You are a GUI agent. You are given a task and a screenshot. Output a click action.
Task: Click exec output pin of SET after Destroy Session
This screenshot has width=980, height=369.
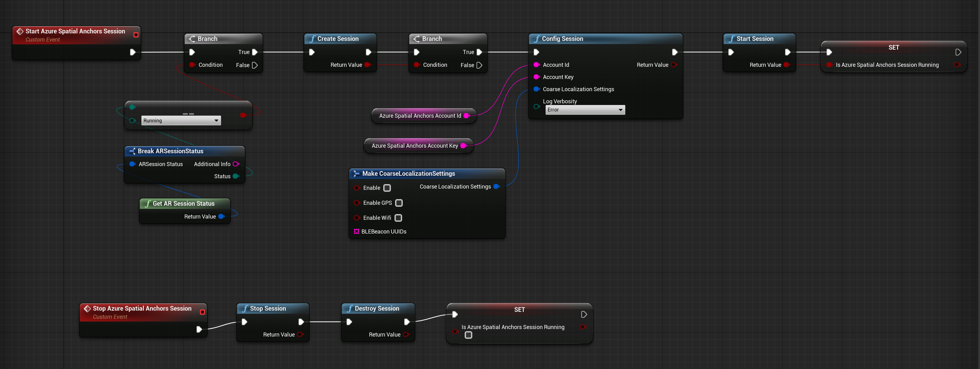click(x=584, y=315)
